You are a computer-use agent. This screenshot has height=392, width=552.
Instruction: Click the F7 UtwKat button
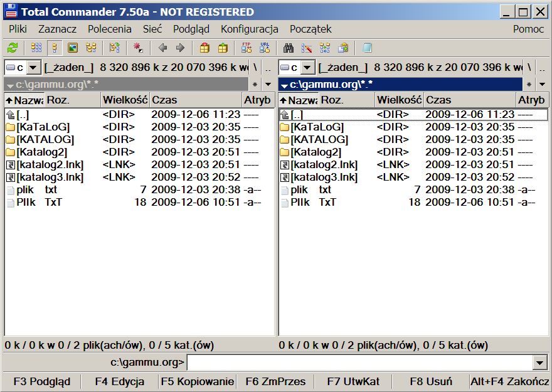353,381
